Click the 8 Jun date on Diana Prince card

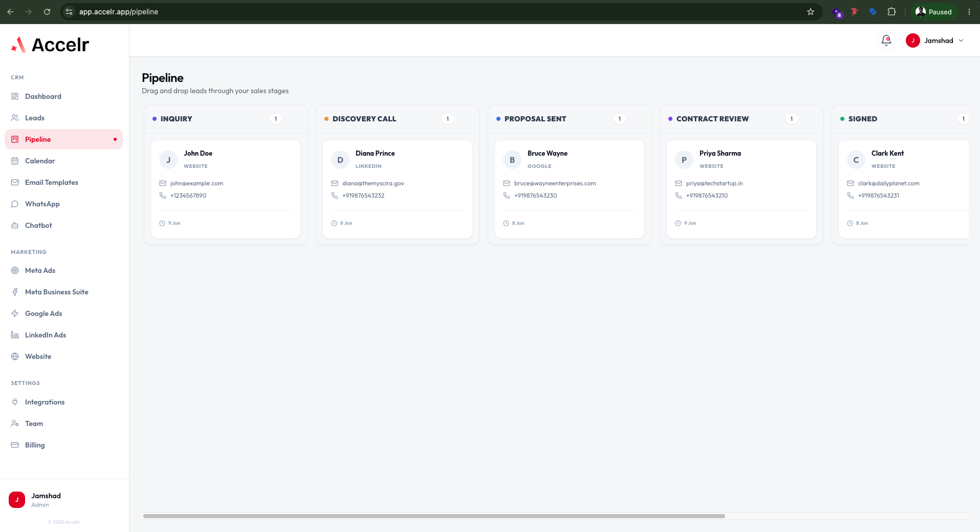coord(346,223)
